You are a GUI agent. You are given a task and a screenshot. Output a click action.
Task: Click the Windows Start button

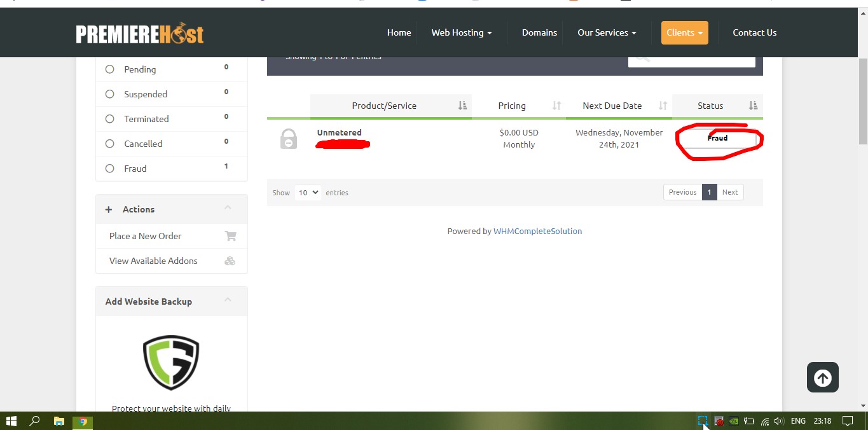point(11,421)
